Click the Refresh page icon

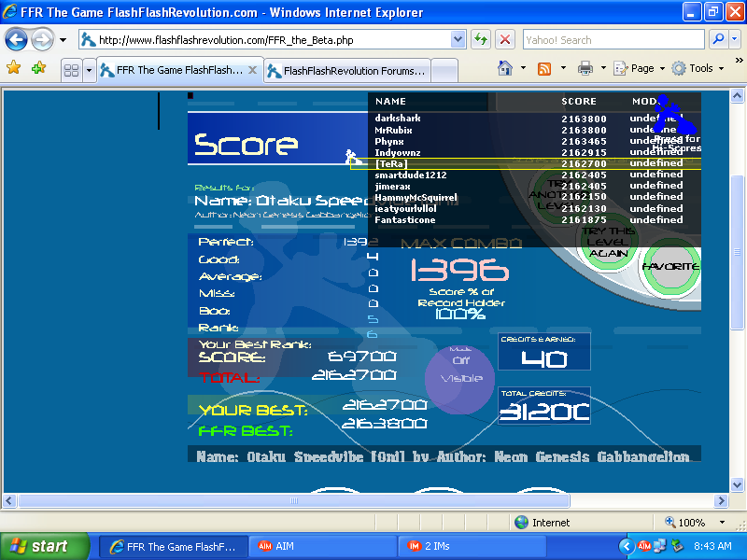[x=481, y=40]
